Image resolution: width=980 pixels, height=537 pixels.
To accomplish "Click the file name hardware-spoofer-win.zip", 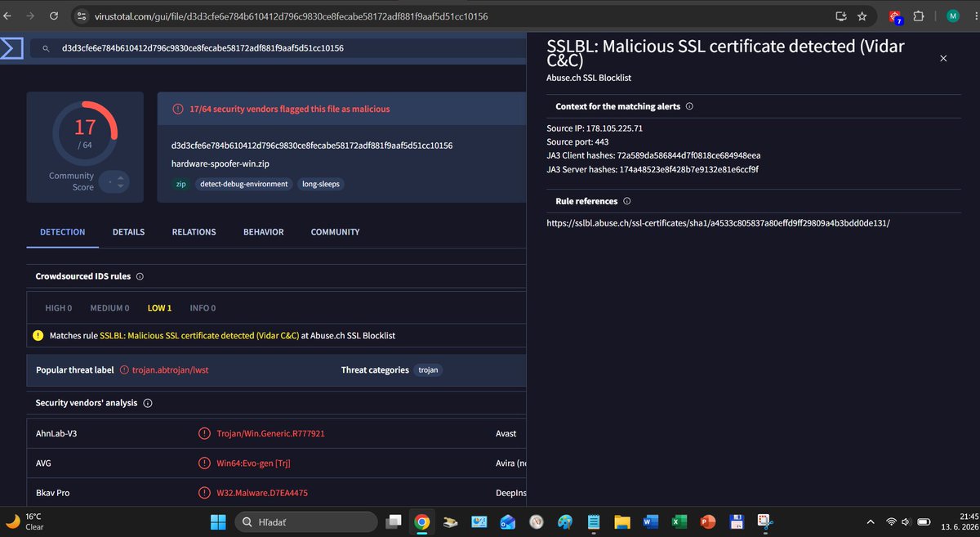I will pos(220,163).
